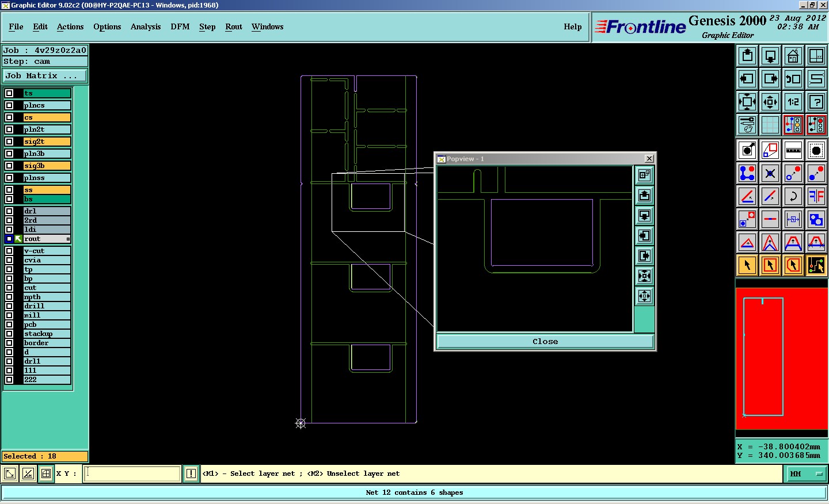Select the net selection tool icon
Screen dimensions: 829x504
click(816, 265)
